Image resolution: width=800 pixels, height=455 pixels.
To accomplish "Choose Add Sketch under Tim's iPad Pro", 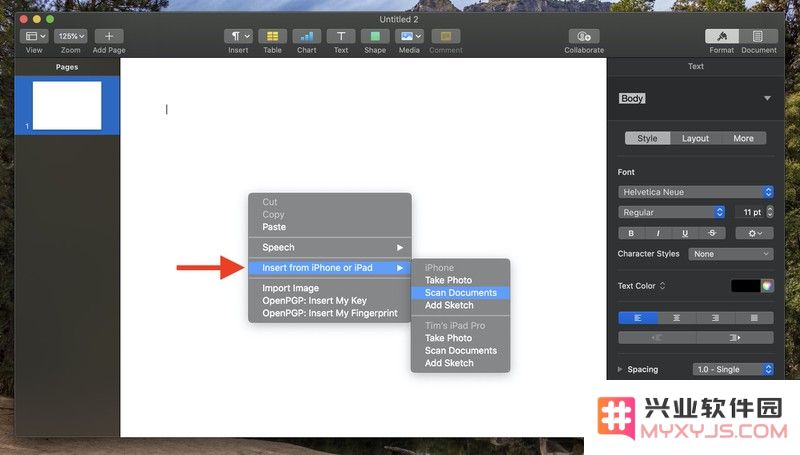I will click(x=460, y=363).
